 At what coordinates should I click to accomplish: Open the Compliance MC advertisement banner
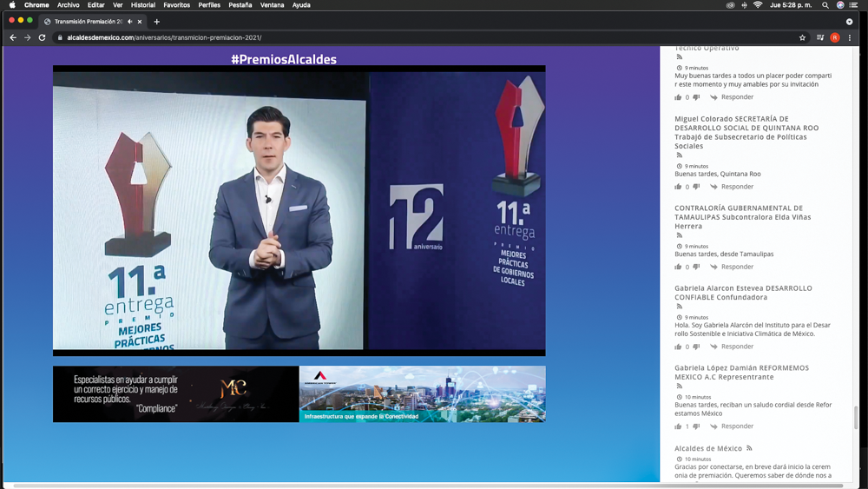[x=175, y=393]
